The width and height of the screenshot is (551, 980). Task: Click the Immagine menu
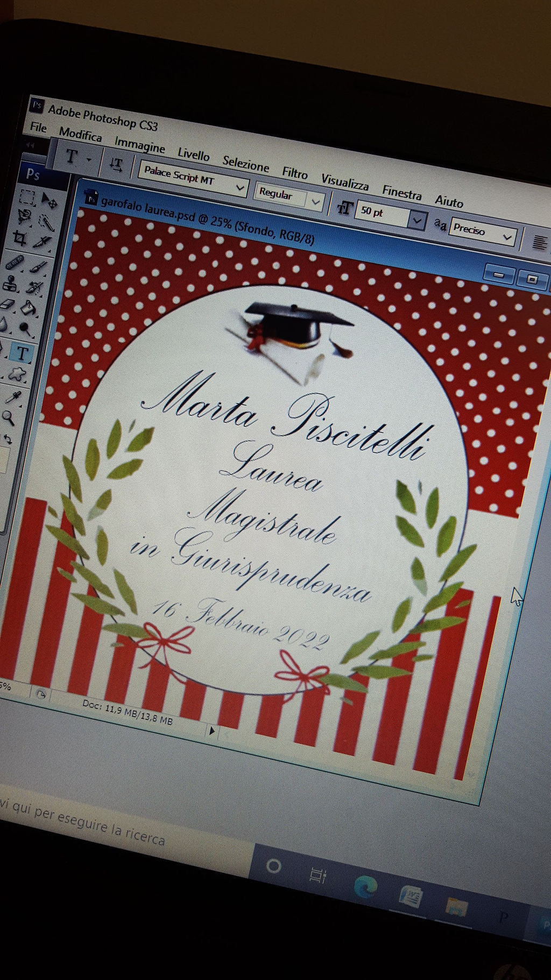click(x=139, y=145)
